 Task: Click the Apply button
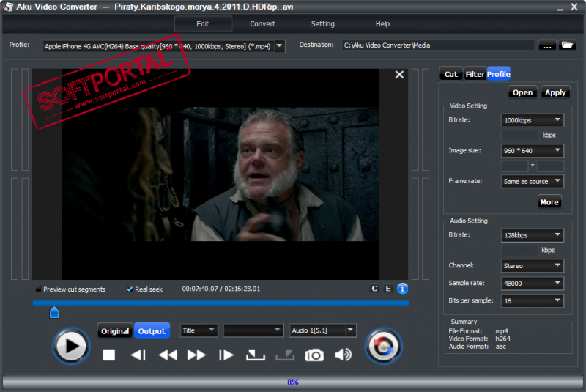tap(555, 92)
